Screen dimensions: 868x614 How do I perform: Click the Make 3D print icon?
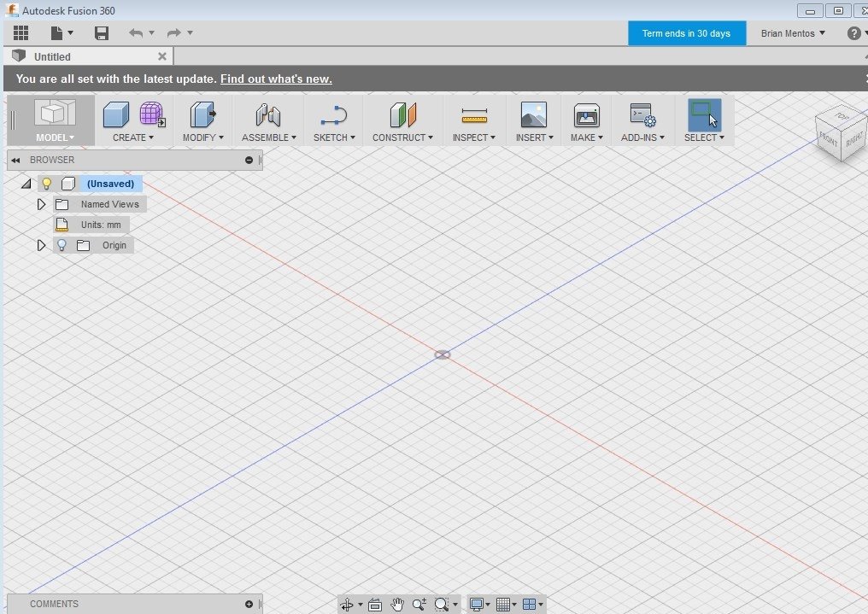(586, 115)
